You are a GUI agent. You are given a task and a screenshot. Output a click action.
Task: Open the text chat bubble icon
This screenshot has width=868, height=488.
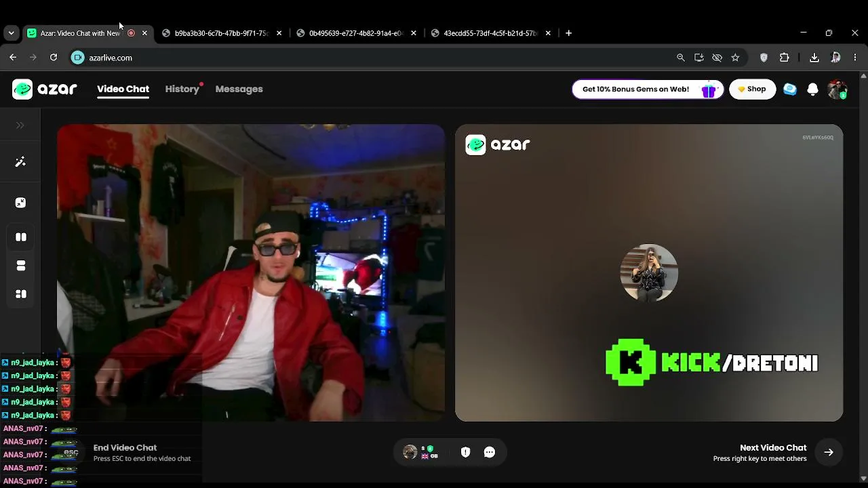coord(490,452)
